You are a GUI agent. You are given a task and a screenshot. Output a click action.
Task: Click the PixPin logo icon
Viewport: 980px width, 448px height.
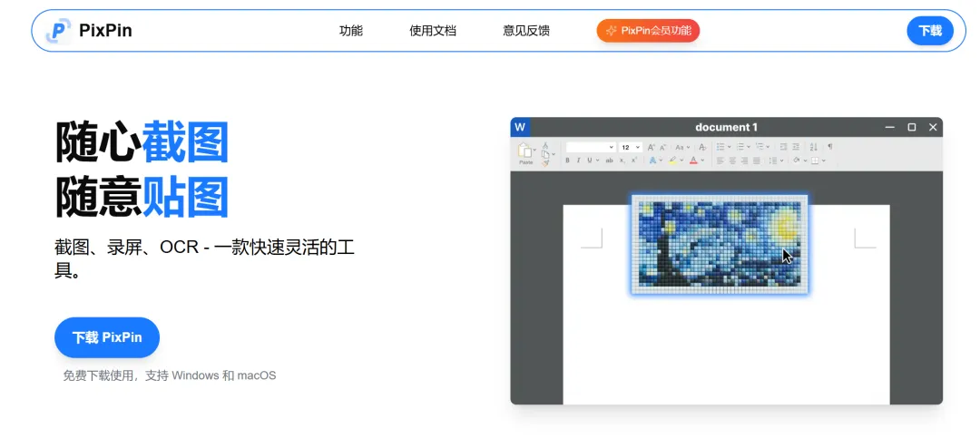59,30
